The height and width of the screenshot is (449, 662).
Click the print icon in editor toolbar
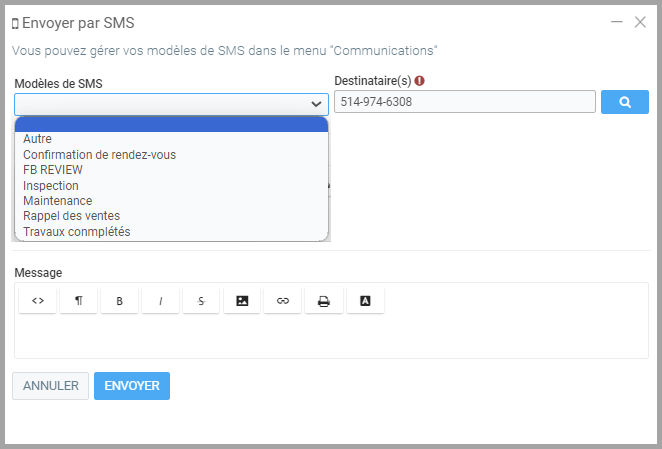tap(324, 300)
